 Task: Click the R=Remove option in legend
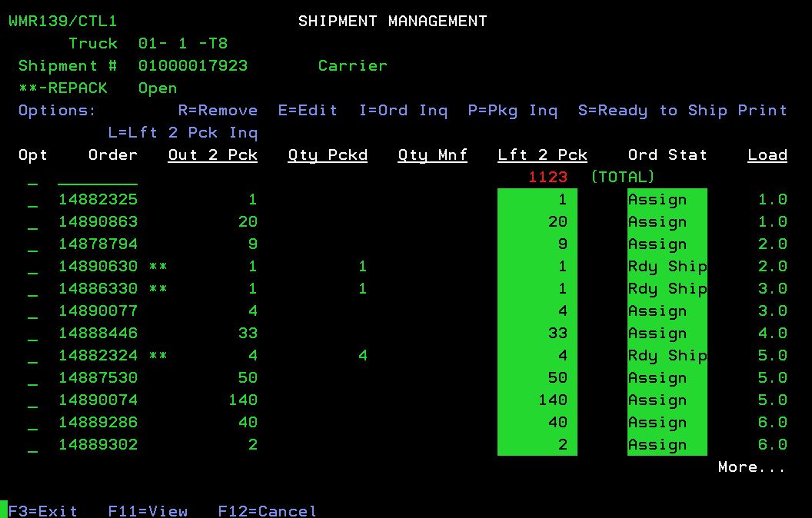click(218, 111)
